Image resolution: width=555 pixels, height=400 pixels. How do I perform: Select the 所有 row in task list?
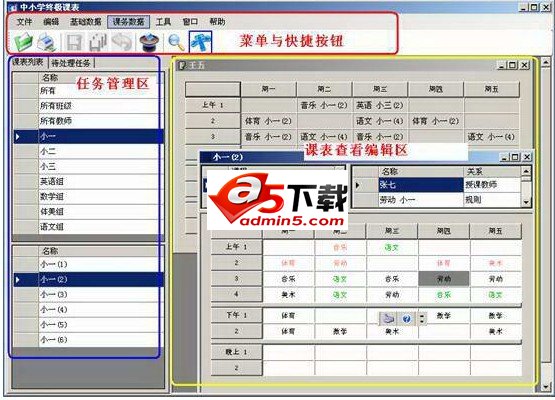(x=88, y=91)
